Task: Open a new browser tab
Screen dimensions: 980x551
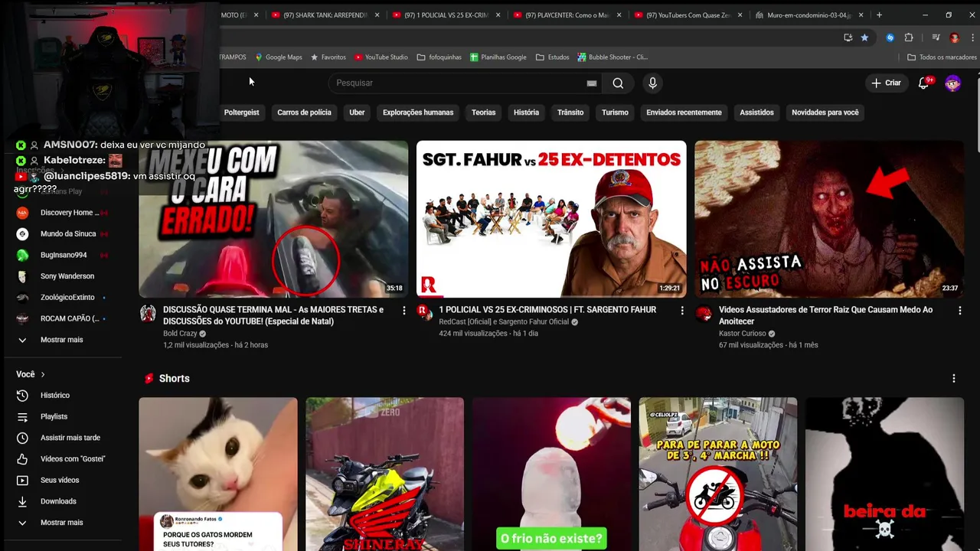Action: [x=879, y=15]
